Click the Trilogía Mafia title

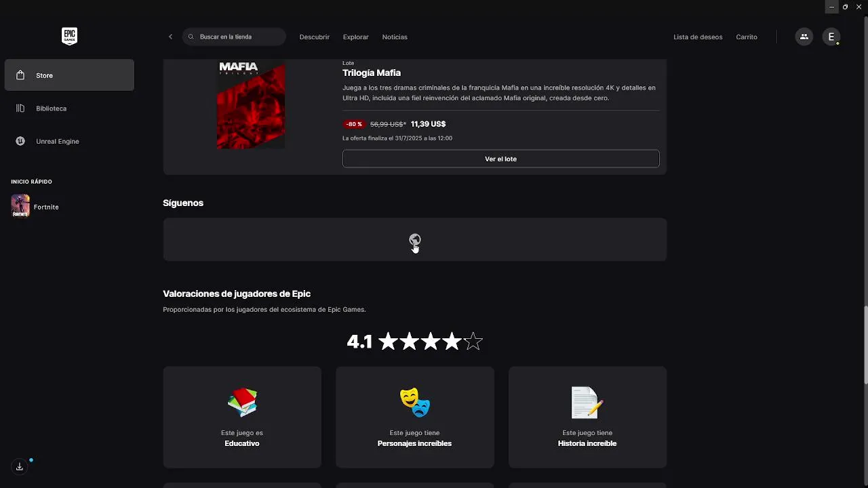coord(372,73)
